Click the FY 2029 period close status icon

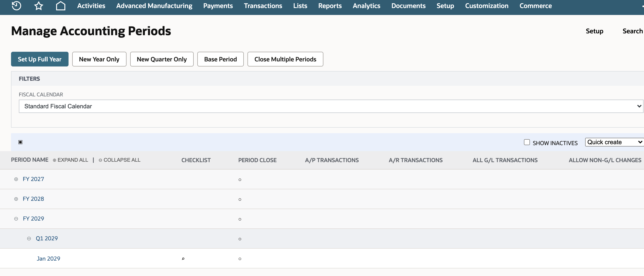(x=240, y=219)
